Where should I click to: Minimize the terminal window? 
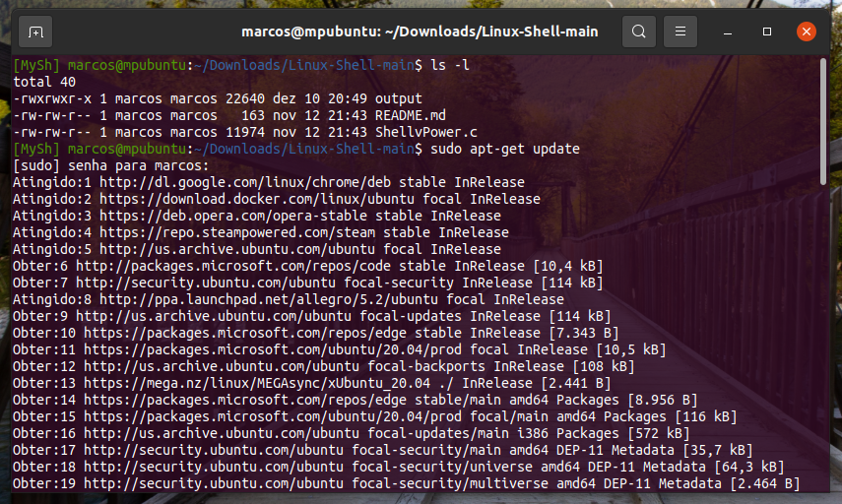(728, 32)
